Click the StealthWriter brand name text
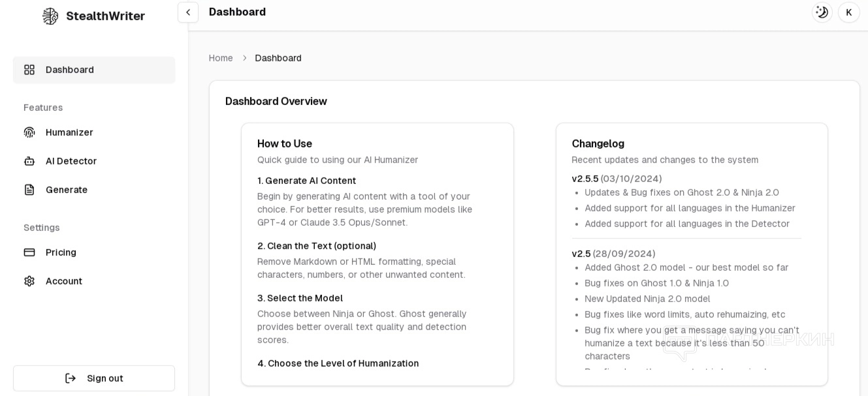 click(105, 16)
